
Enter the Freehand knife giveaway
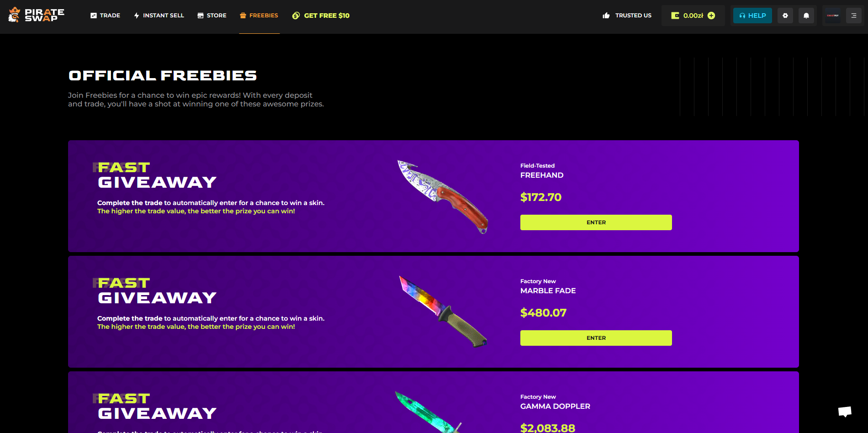pos(596,222)
